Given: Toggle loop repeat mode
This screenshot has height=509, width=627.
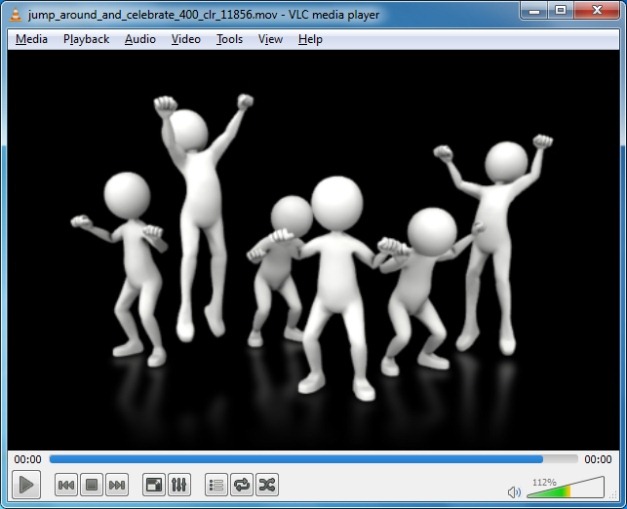Looking at the screenshot, I should (241, 486).
